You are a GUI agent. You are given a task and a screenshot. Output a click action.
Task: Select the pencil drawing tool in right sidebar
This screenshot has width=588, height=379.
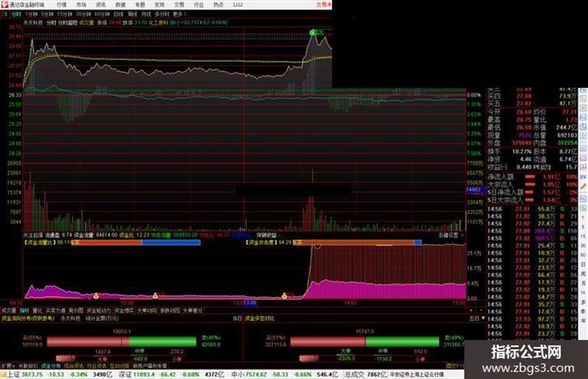click(583, 185)
